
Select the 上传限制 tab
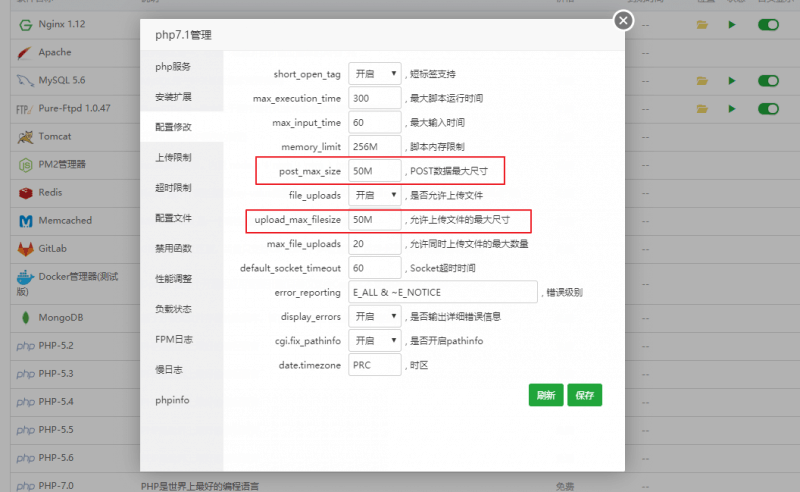[182, 157]
